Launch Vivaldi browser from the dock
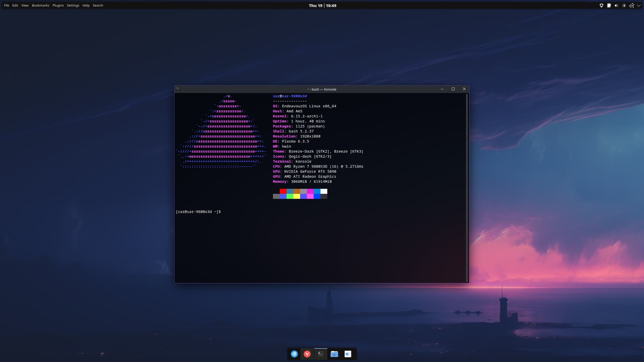The image size is (644, 362). click(x=307, y=354)
